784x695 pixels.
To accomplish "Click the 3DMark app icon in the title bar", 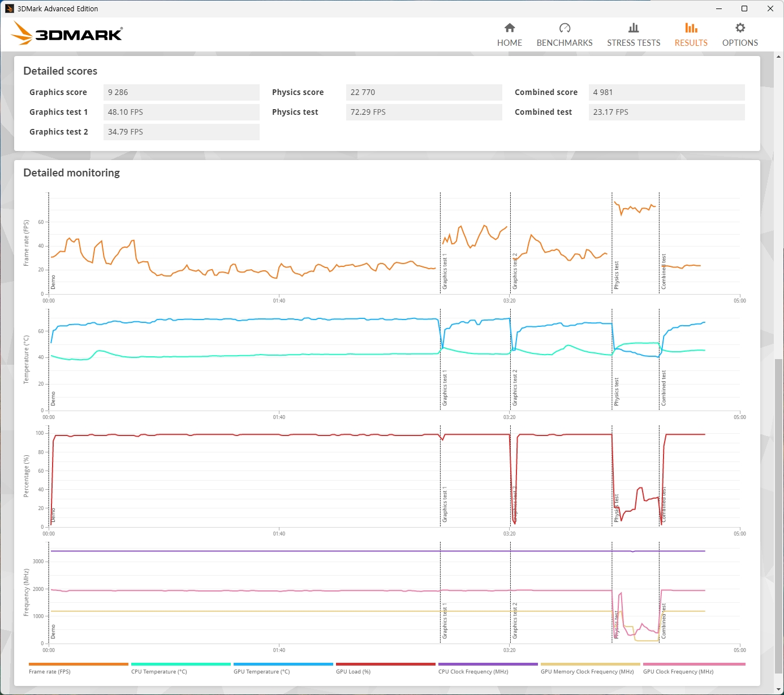I will pyautogui.click(x=9, y=8).
